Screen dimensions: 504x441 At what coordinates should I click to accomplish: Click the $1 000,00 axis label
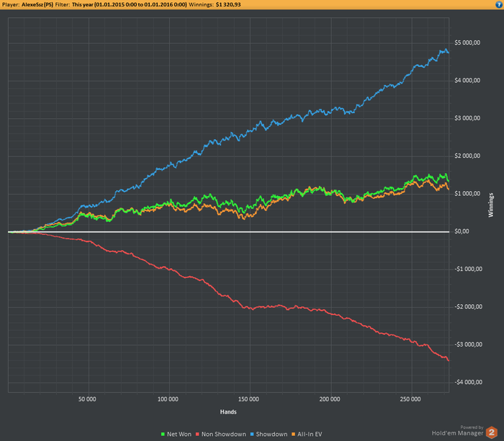(467, 194)
